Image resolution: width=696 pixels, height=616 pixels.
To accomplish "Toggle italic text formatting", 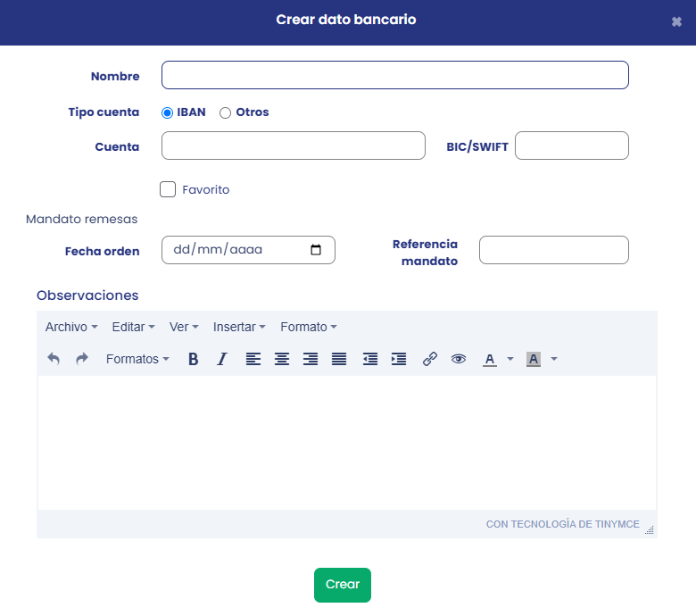I will tap(222, 359).
